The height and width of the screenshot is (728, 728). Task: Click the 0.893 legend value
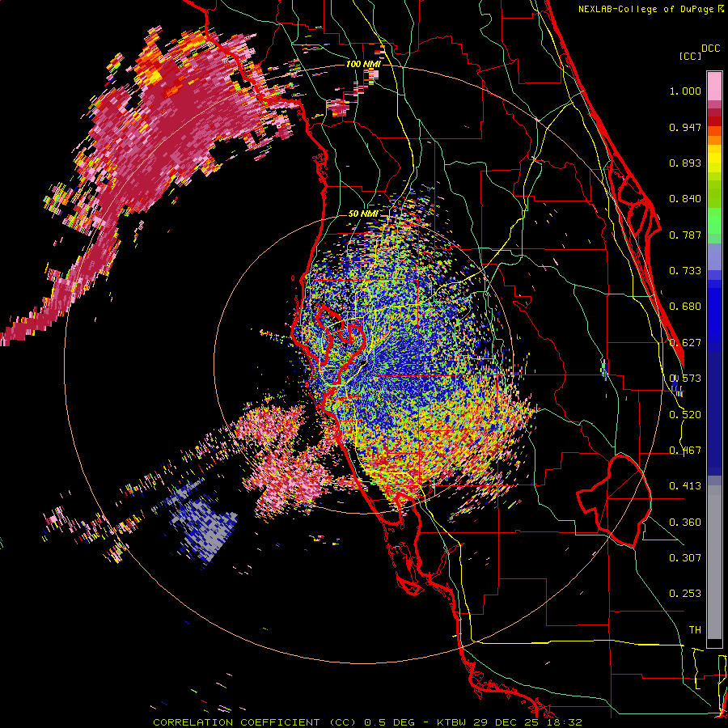(x=685, y=163)
